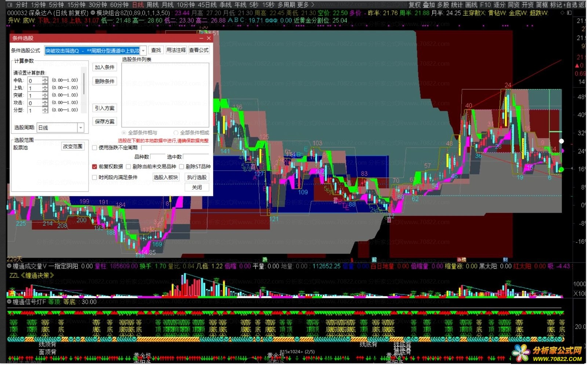This screenshot has width=588, height=365.
Task: Enable the 剔除ST品种 checkbox
Action: click(182, 167)
